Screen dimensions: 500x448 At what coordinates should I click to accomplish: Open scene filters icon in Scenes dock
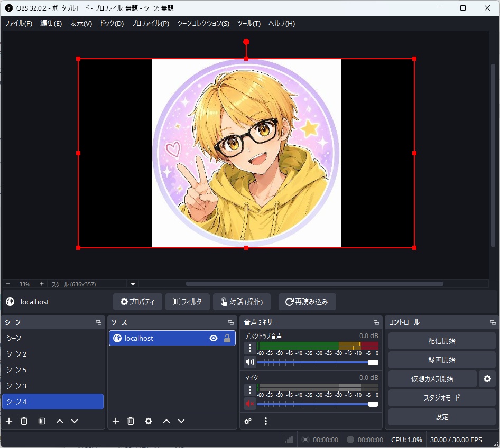(41, 421)
